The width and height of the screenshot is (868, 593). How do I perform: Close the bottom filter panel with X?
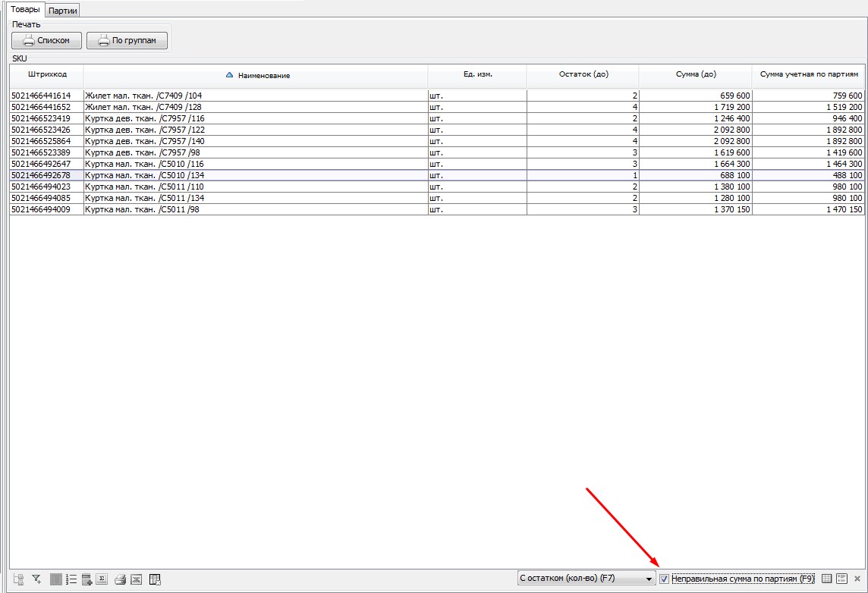(857, 579)
